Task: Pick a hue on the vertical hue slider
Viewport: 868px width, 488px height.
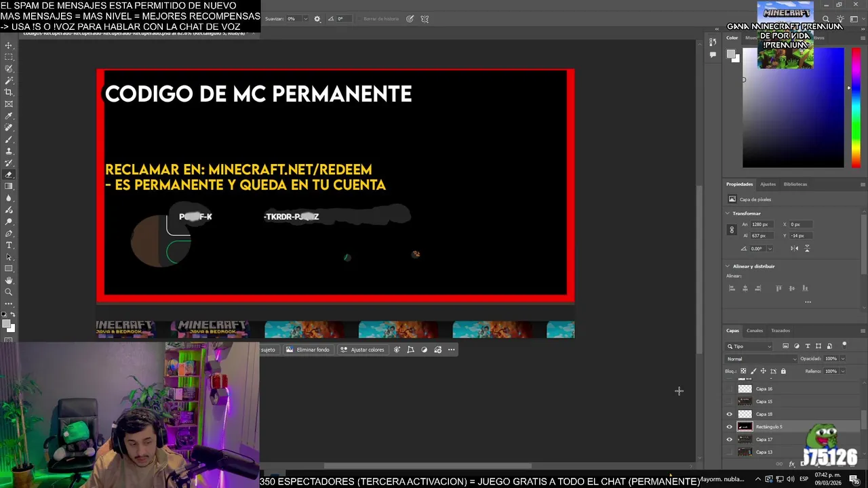Action: click(x=856, y=108)
